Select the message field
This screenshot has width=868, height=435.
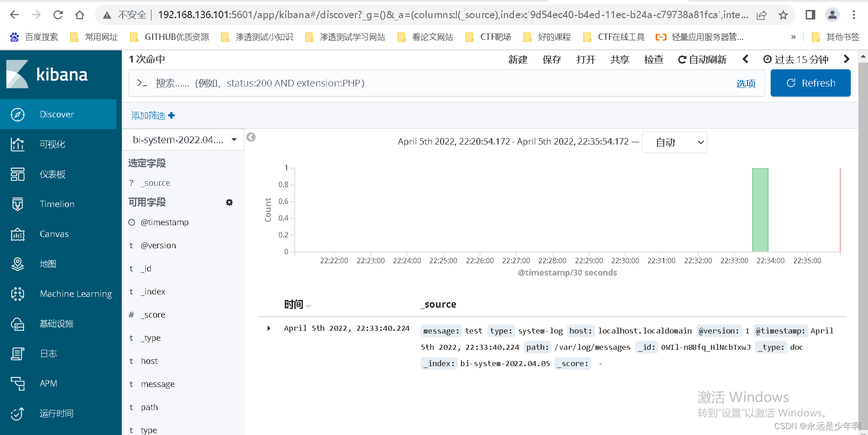[158, 384]
